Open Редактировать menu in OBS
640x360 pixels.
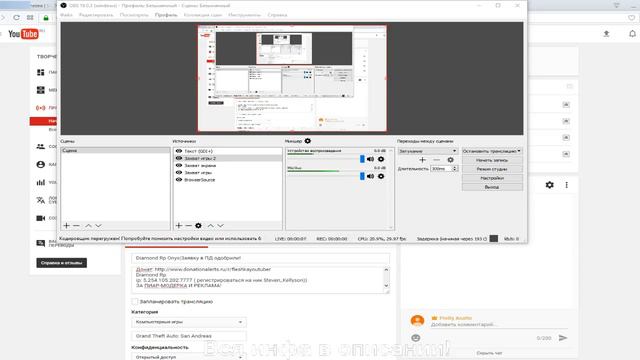(96, 15)
